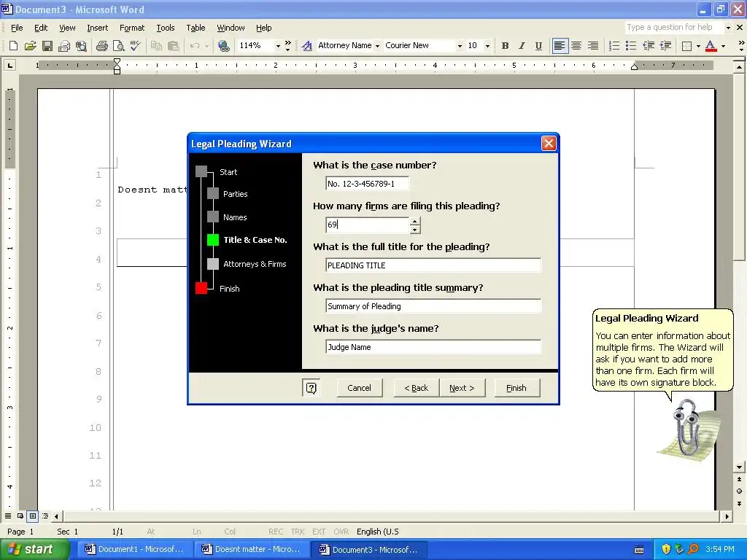The height and width of the screenshot is (560, 747).
Task: Expand the Undo history dropdown arrow
Action: click(x=206, y=46)
